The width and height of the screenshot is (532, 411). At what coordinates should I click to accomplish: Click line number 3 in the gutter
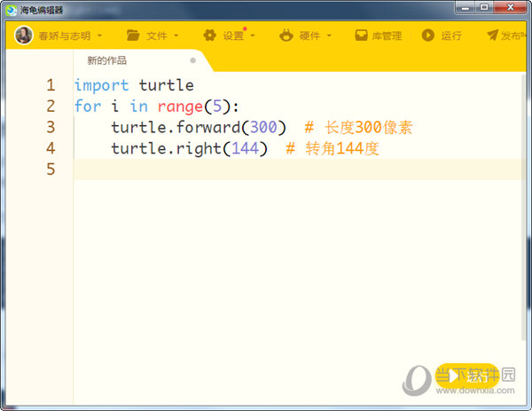(x=50, y=127)
